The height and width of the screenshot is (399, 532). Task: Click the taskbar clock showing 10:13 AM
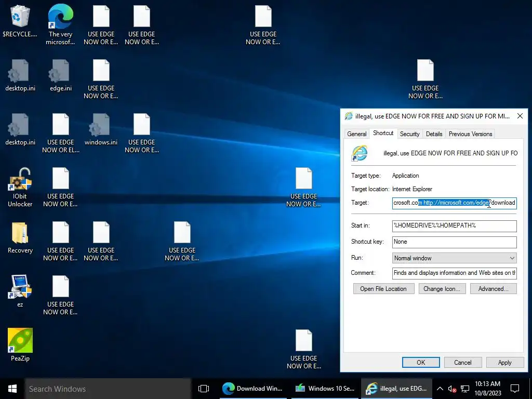click(x=487, y=389)
